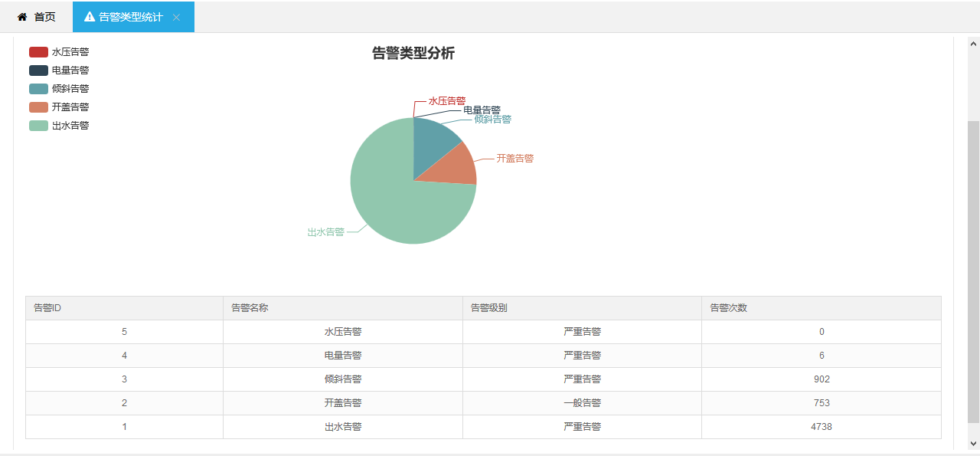Click the warning triangle icon on 告警类型统计 tab

90,17
